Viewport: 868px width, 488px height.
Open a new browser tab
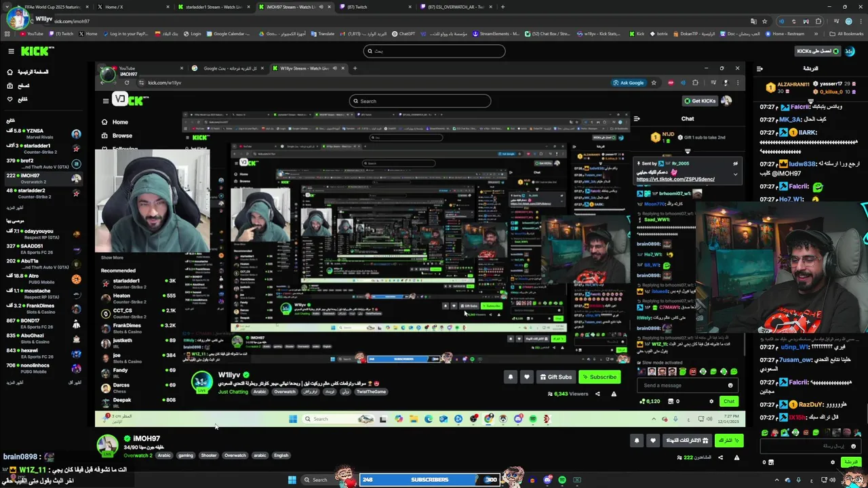tap(502, 7)
